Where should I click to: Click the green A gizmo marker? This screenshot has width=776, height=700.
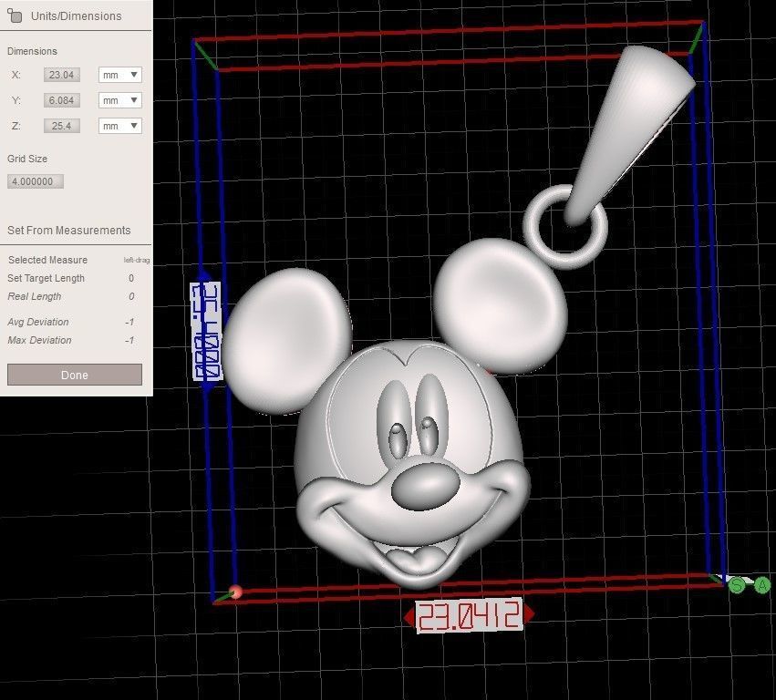tap(762, 585)
